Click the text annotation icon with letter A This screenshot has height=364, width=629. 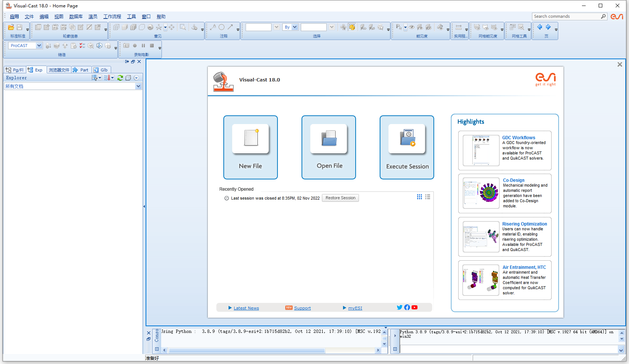(x=213, y=27)
